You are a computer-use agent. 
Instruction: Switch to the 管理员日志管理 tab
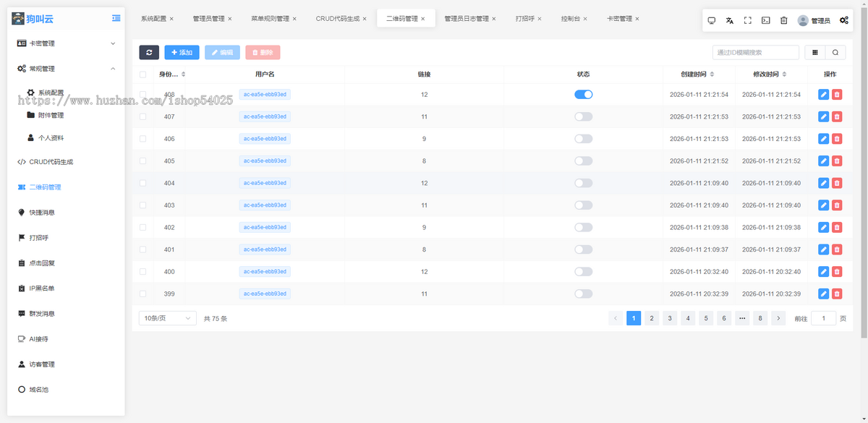click(x=467, y=19)
